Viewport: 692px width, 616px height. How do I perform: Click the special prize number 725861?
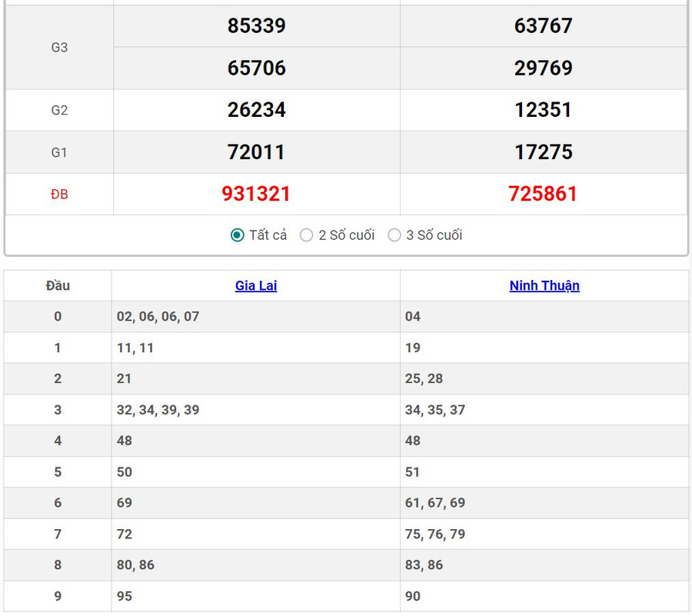[x=543, y=194]
